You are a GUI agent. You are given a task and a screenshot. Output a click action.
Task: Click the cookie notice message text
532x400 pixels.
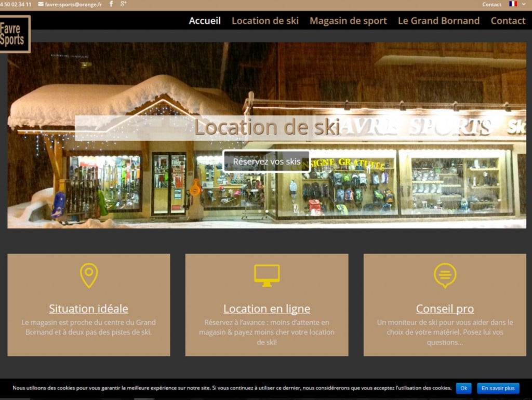click(232, 388)
